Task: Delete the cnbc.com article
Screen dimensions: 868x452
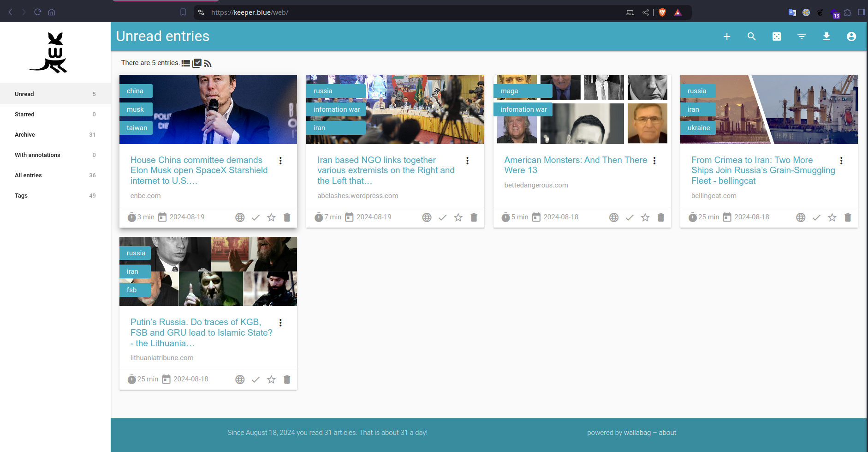Action: pos(287,217)
